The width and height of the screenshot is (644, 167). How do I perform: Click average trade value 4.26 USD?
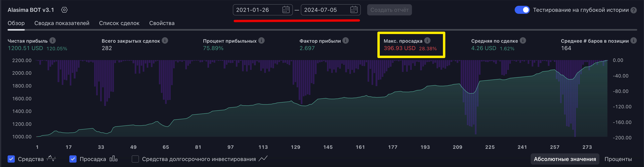click(483, 48)
